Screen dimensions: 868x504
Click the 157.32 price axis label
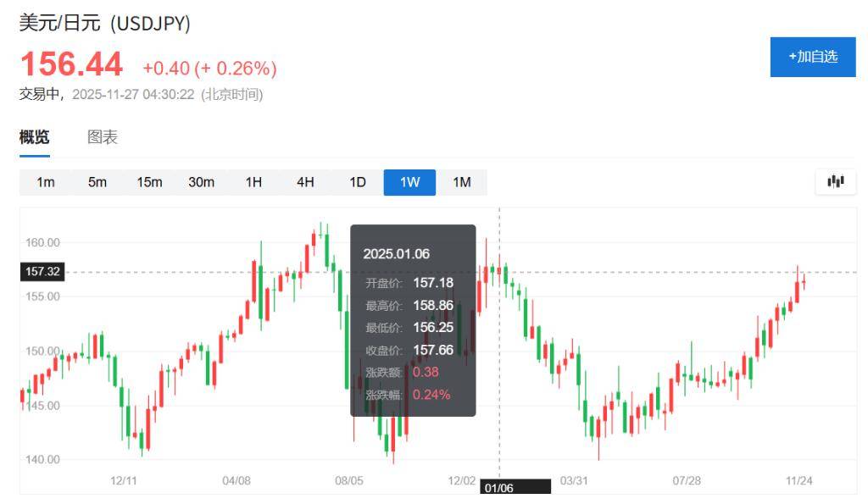click(42, 271)
